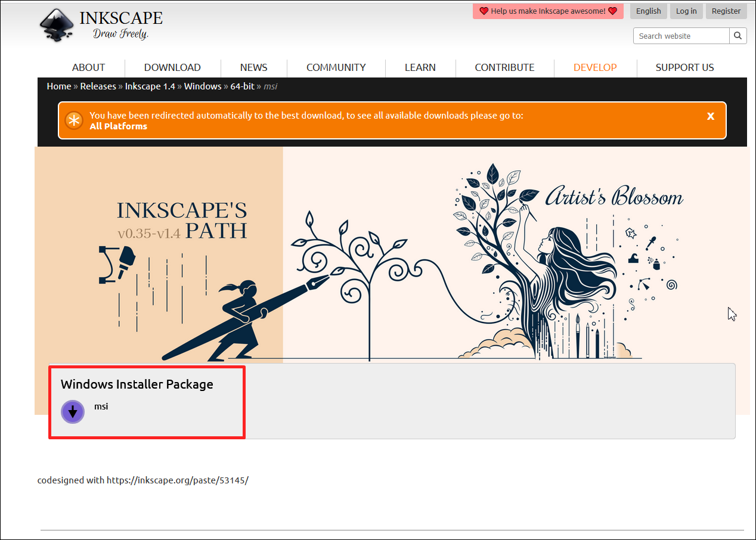Click the search magnifier icon

pyautogui.click(x=738, y=36)
